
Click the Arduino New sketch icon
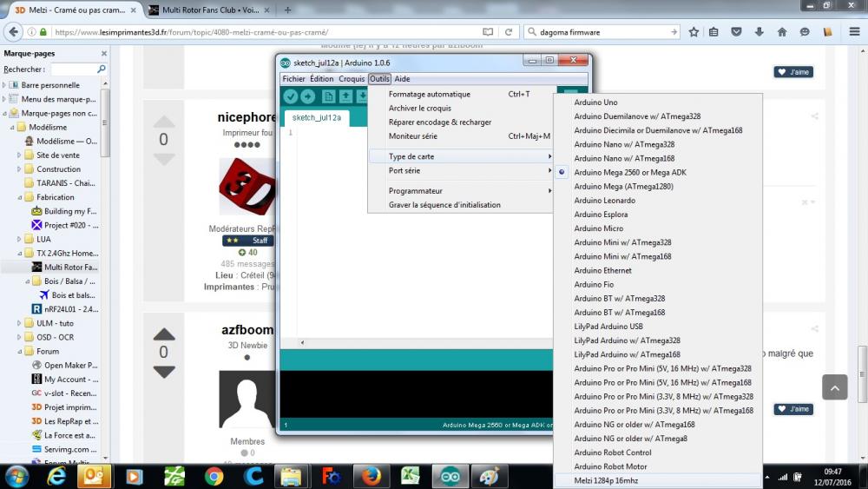coord(328,96)
